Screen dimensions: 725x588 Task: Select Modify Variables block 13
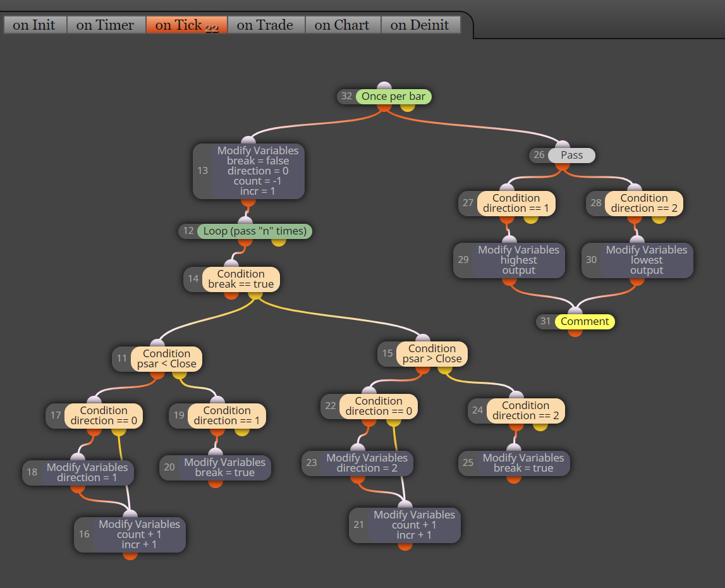[x=249, y=171]
